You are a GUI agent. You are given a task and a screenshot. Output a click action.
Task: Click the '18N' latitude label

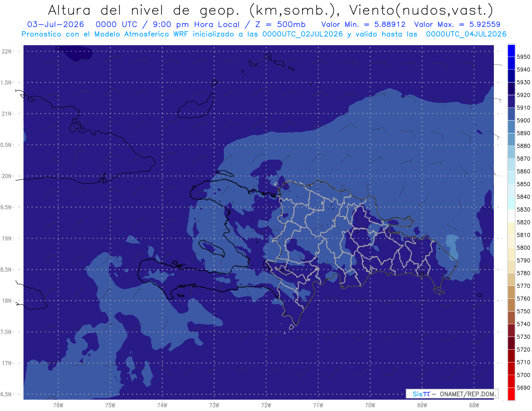tap(8, 301)
